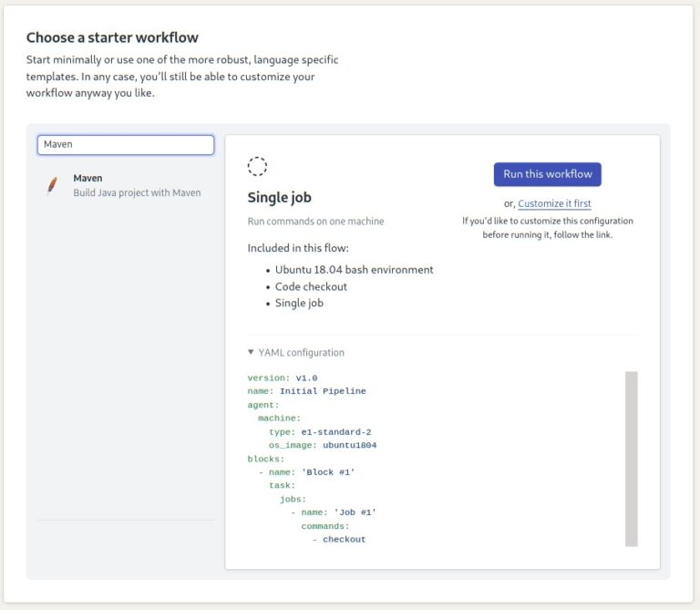Click the Maven feather icon
700x610 pixels.
pos(52,185)
